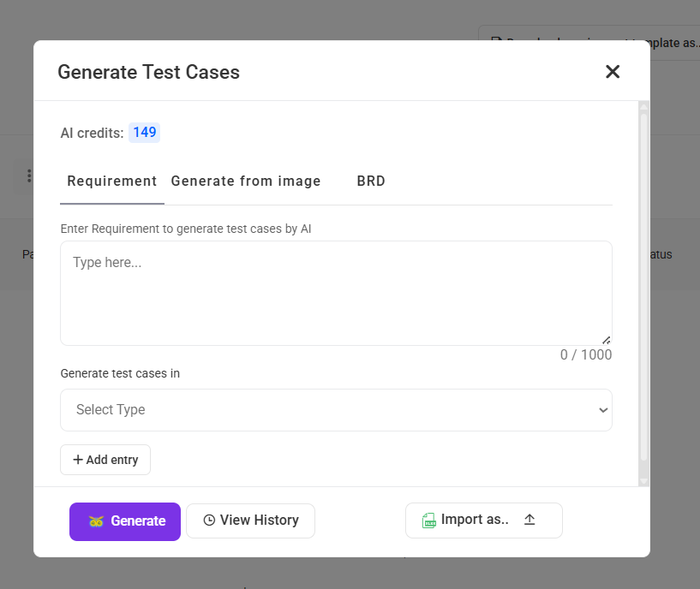Click the three-dot menu icon behind the dialog
Viewport: 700px width, 589px height.
(x=29, y=176)
